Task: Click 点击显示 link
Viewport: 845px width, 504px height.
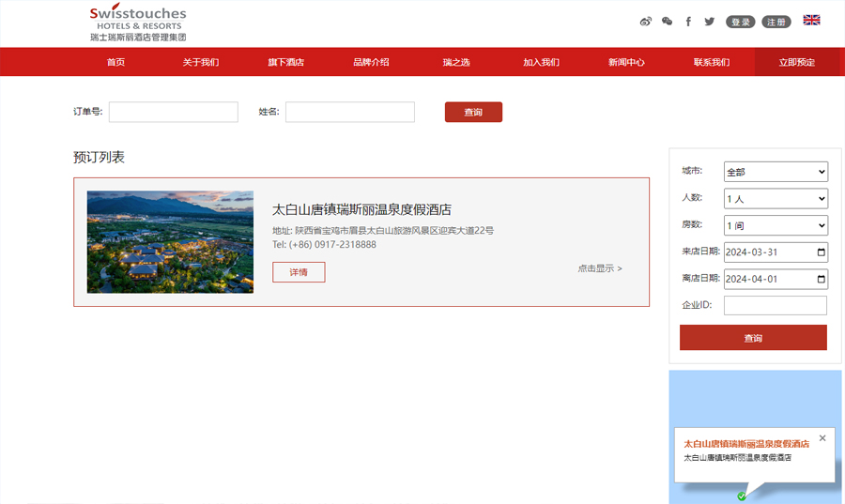Action: 599,268
